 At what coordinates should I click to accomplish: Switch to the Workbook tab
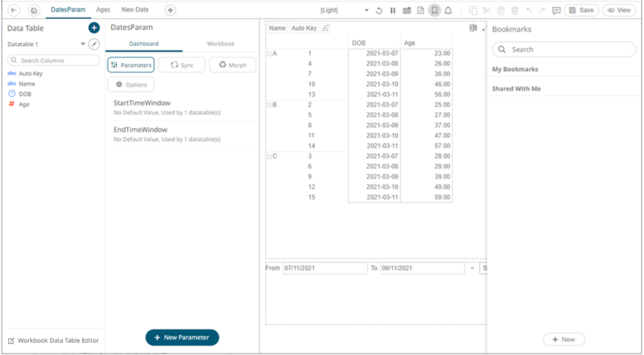click(x=220, y=44)
